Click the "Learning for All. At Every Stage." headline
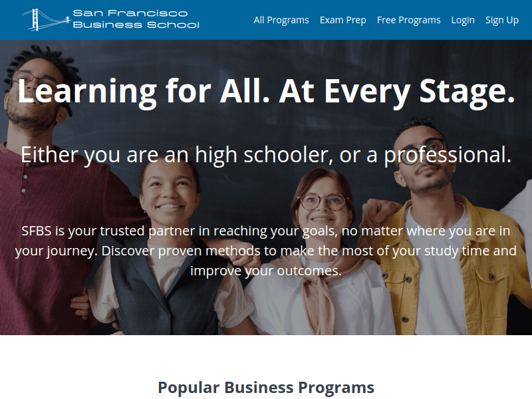 267,92
